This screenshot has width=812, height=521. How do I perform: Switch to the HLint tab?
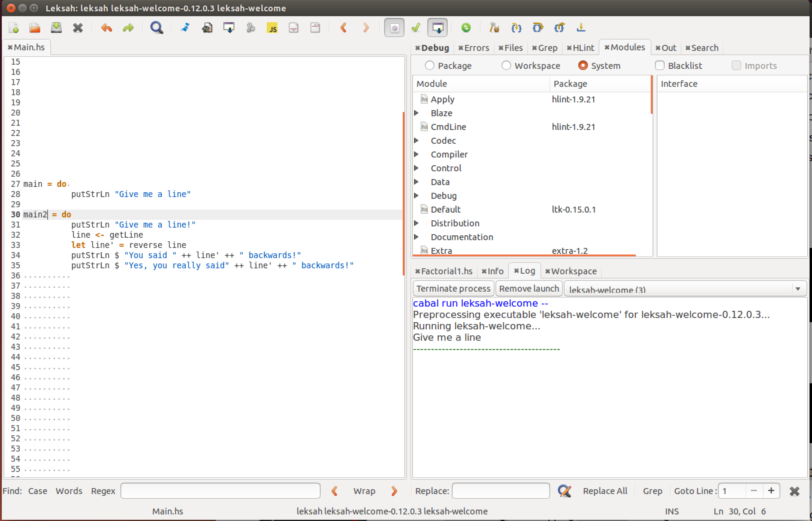[x=583, y=48]
